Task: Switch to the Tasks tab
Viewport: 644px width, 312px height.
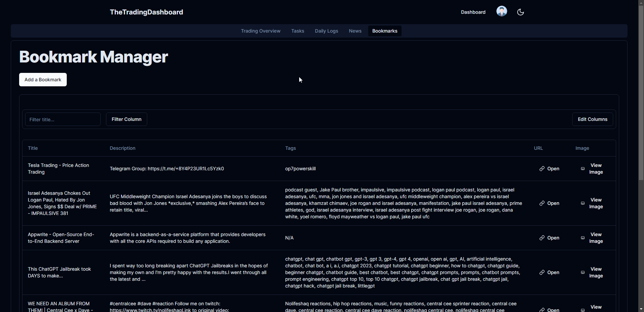Action: click(x=298, y=31)
